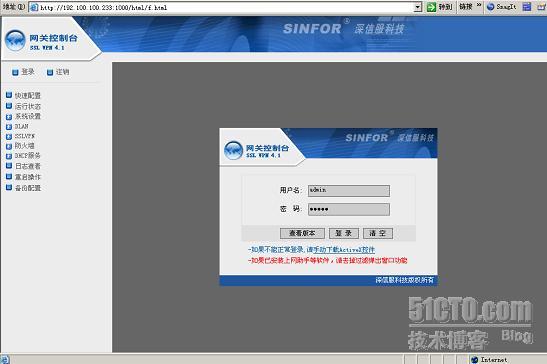Click the 登录 link in the sidebar
The image size is (547, 364).
(x=28, y=72)
